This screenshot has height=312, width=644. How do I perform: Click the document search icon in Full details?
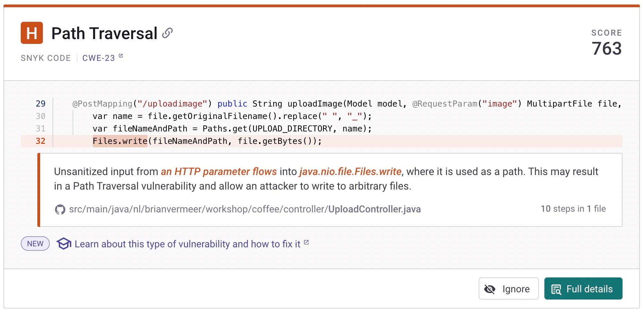pyautogui.click(x=556, y=289)
